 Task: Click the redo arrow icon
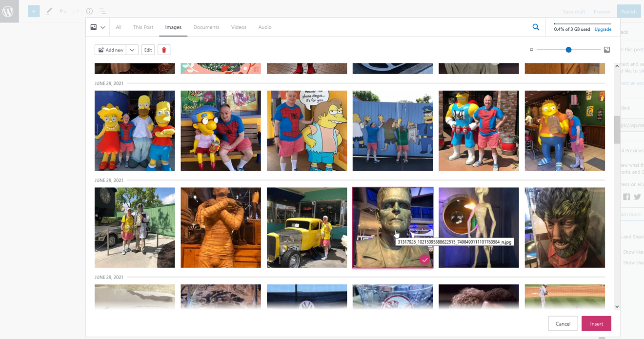76,11
